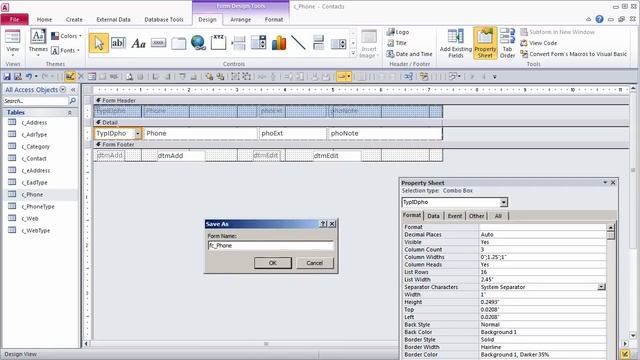
Task: Open the File tab
Action: tap(15, 19)
